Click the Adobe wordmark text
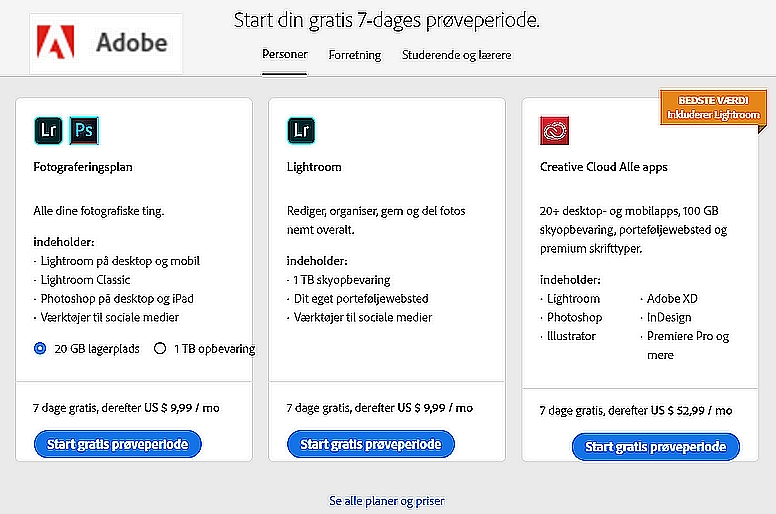Image resolution: width=776 pixels, height=514 pixels. point(132,42)
